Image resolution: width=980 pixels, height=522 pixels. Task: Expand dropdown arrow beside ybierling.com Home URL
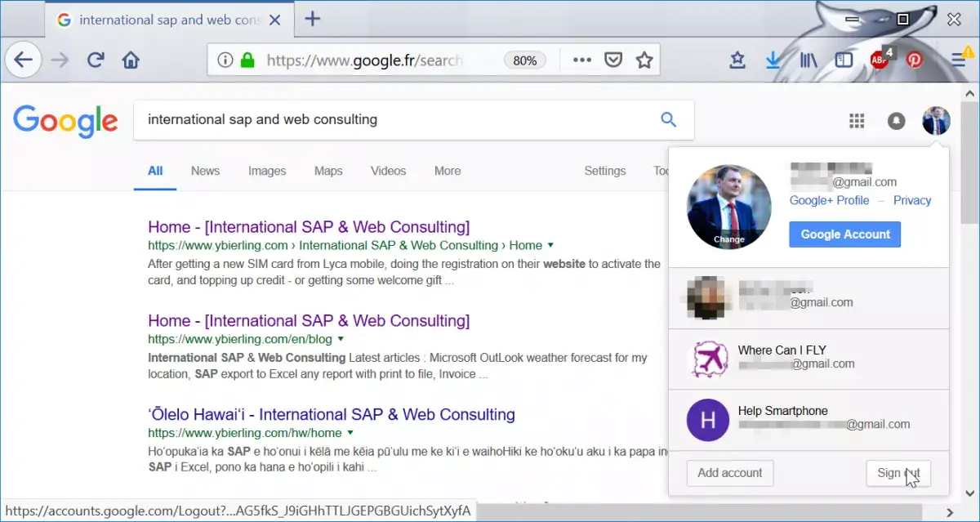tap(550, 245)
